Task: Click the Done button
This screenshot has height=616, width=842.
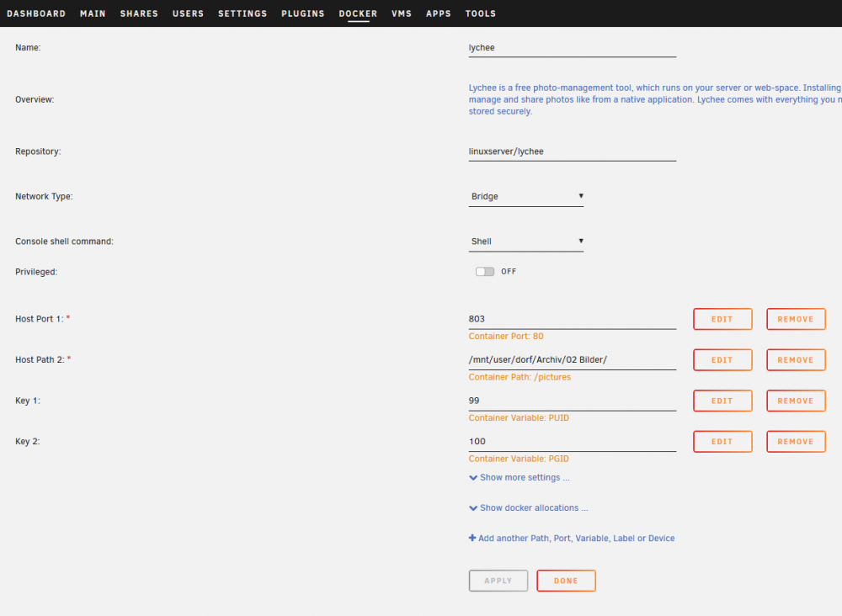Action: pos(566,581)
